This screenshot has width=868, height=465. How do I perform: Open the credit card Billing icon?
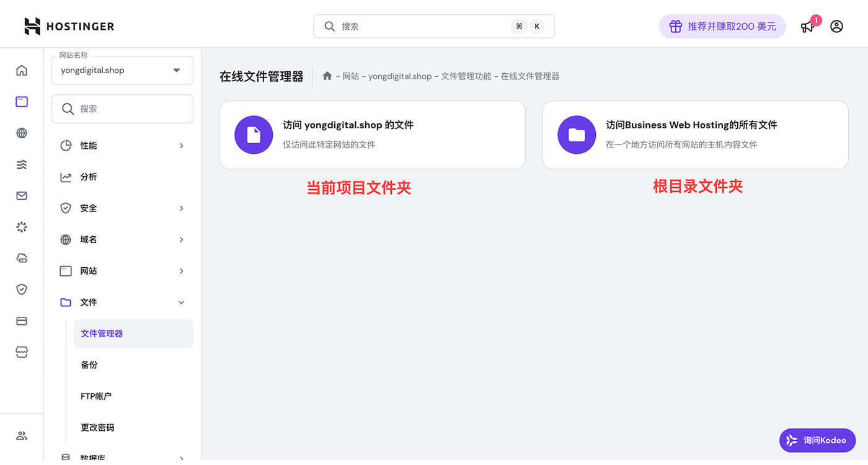point(22,321)
